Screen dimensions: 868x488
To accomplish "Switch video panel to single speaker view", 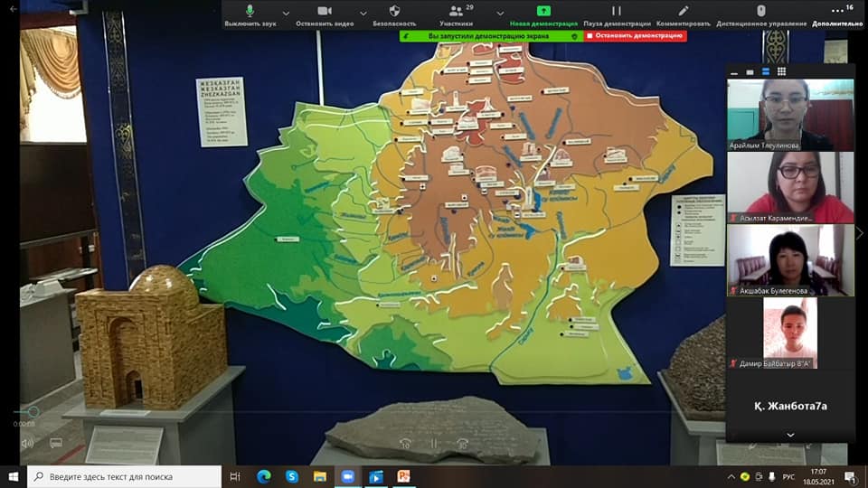I will 750,71.
